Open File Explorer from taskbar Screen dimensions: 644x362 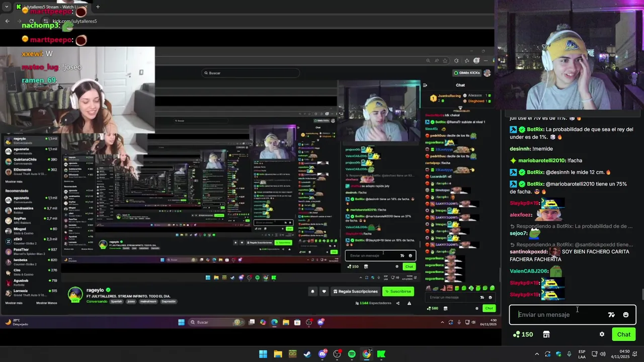pyautogui.click(x=278, y=354)
